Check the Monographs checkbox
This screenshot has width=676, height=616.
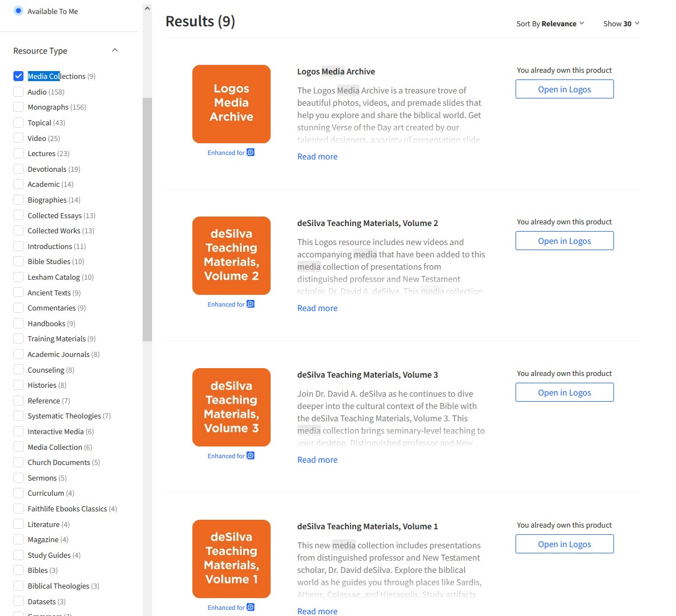pos(18,107)
